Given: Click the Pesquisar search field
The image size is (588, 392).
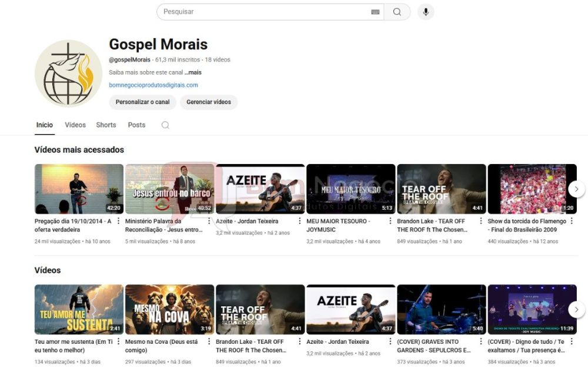Looking at the screenshot, I should [270, 12].
